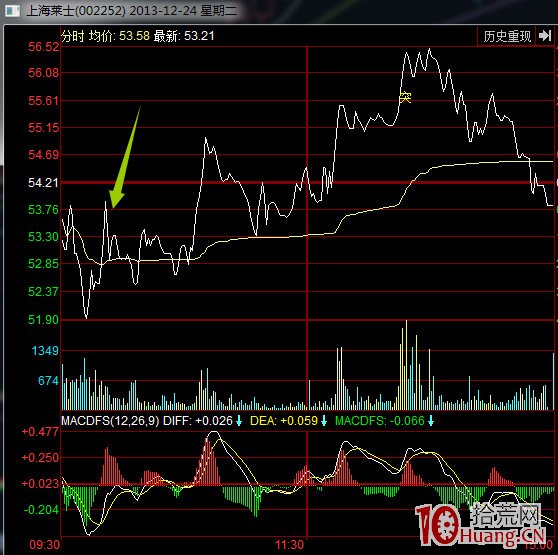Screen dimensions: 558x555
Task: Click the date 2013-12-24 星期二 in title
Action: tap(183, 11)
